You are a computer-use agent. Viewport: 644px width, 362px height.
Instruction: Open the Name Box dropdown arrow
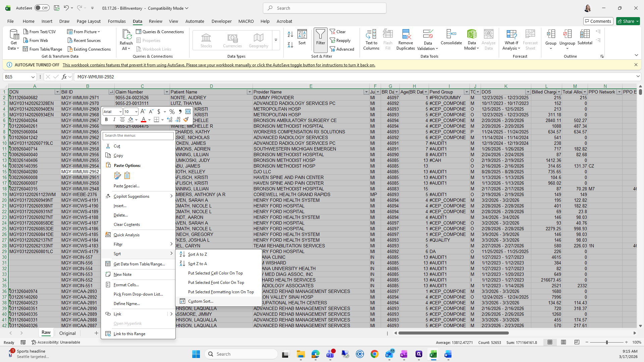point(33,77)
